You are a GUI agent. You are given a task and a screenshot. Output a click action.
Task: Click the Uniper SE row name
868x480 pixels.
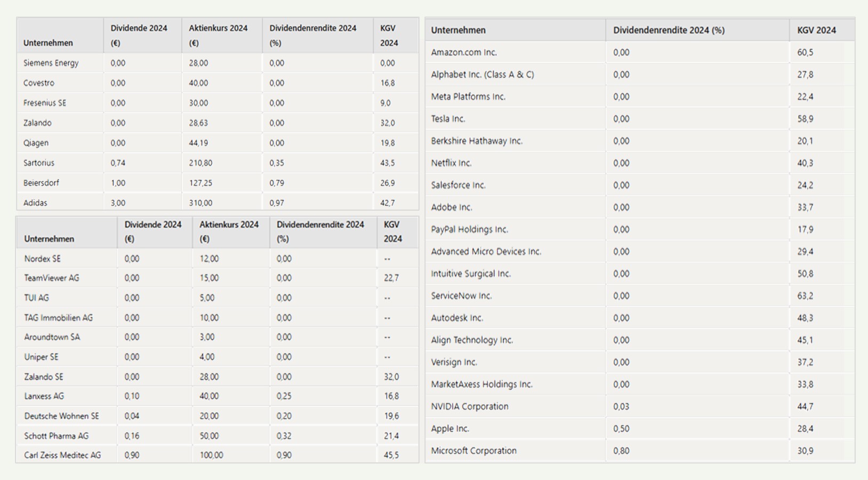point(41,357)
